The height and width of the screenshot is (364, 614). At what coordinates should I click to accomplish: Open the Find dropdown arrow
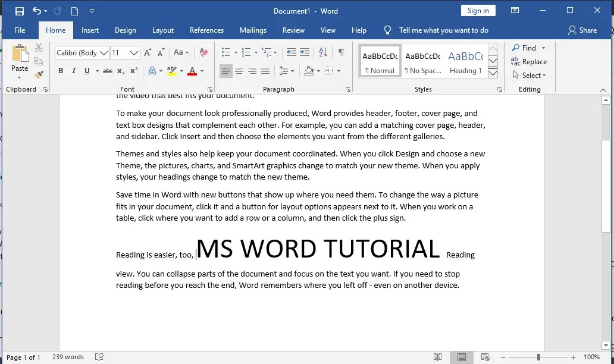544,48
